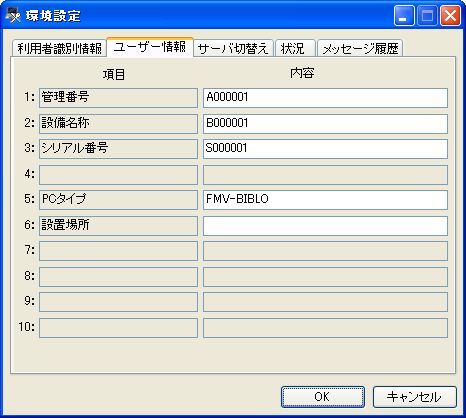Click the キャンセル button

pyautogui.click(x=415, y=397)
